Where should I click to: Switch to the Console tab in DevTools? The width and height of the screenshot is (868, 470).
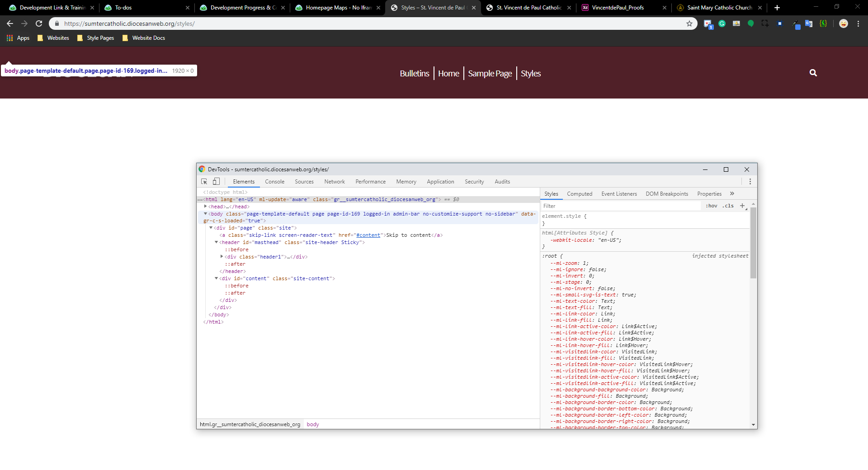(274, 182)
